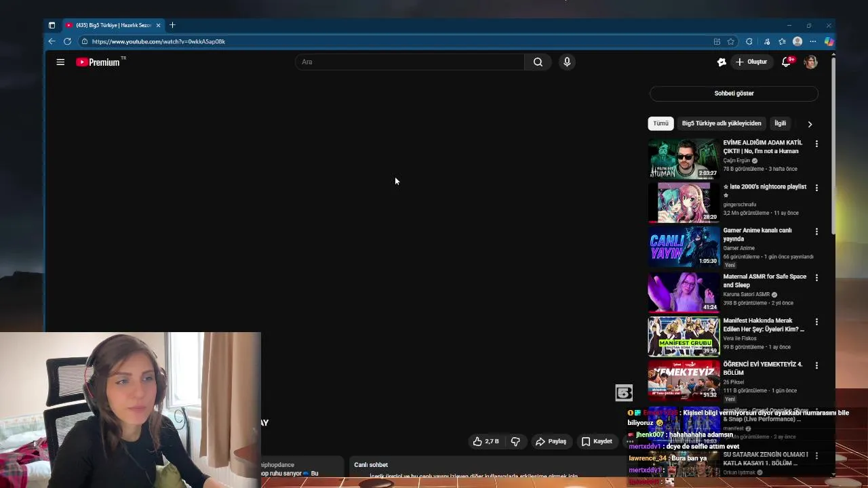The height and width of the screenshot is (488, 868).
Task: View site information lock icon
Action: pos(85,41)
